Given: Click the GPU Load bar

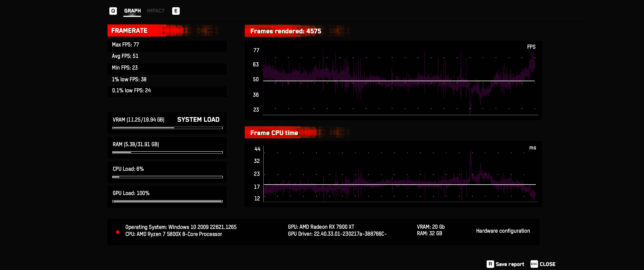Looking at the screenshot, I should pyautogui.click(x=167, y=201).
